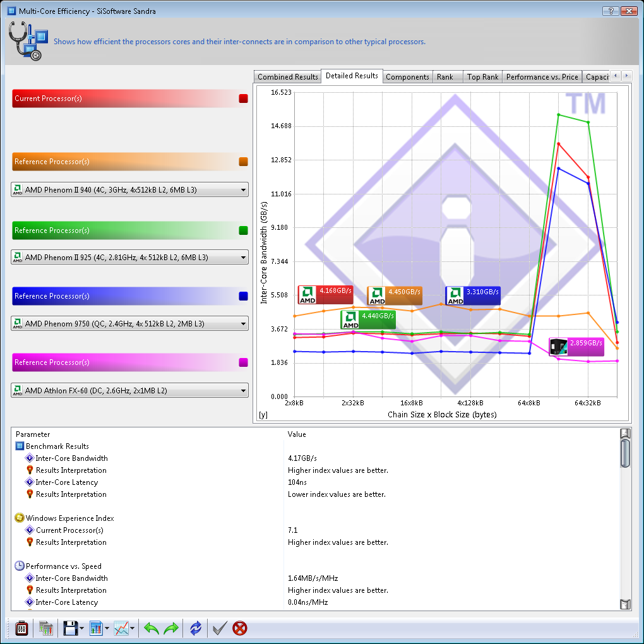Click the Windows Experience Index 7.1 value
Image resolution: width=644 pixels, height=644 pixels.
(293, 530)
